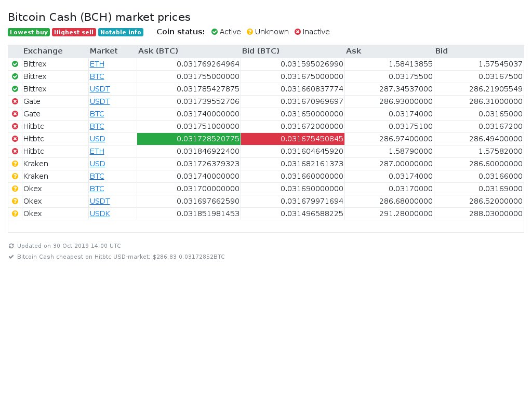Click refresh icon beside Updated timestamp
This screenshot has height=399, width=532.
click(11, 246)
